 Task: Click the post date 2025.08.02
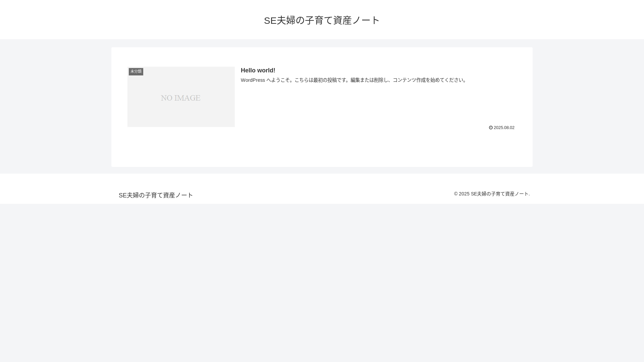[x=504, y=128]
